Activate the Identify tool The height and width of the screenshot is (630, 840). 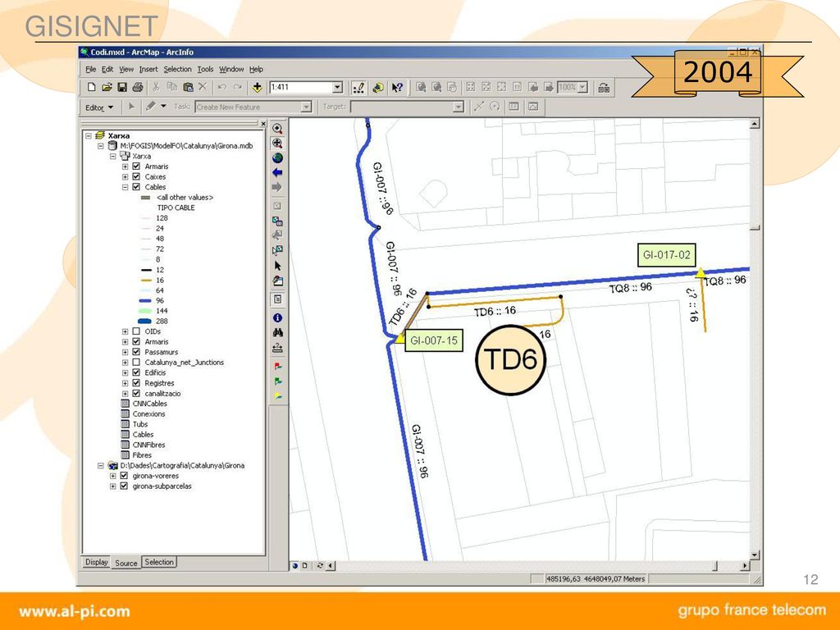click(x=277, y=317)
